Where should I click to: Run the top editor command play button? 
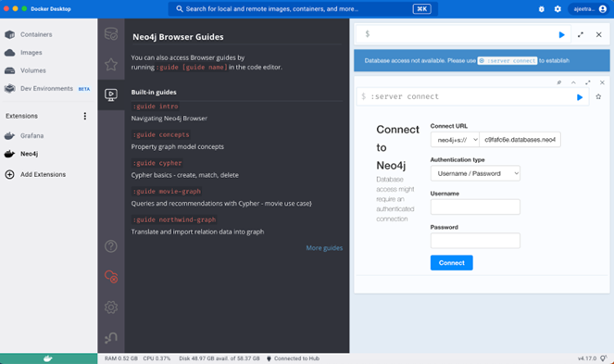click(561, 35)
